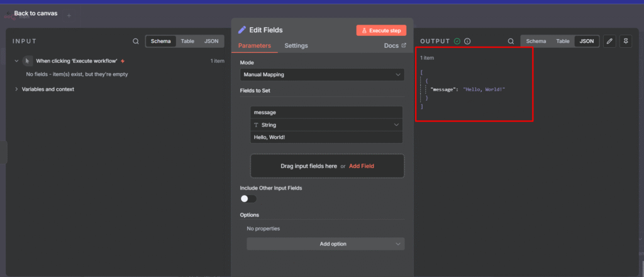Open the Mode dropdown Manual Mapping
Image resolution: width=644 pixels, height=277 pixels.
[322, 75]
